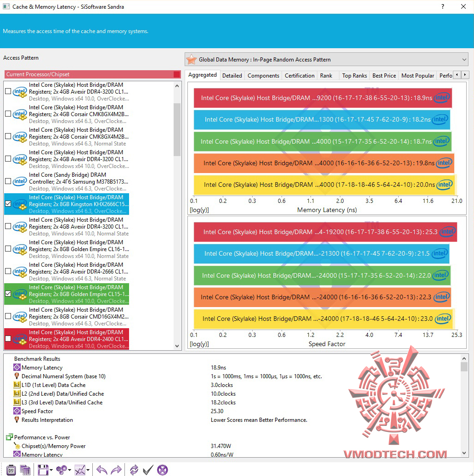Click Intel logo on red 18.9ns latency bar
This screenshot has height=476, width=474.
pos(442,98)
